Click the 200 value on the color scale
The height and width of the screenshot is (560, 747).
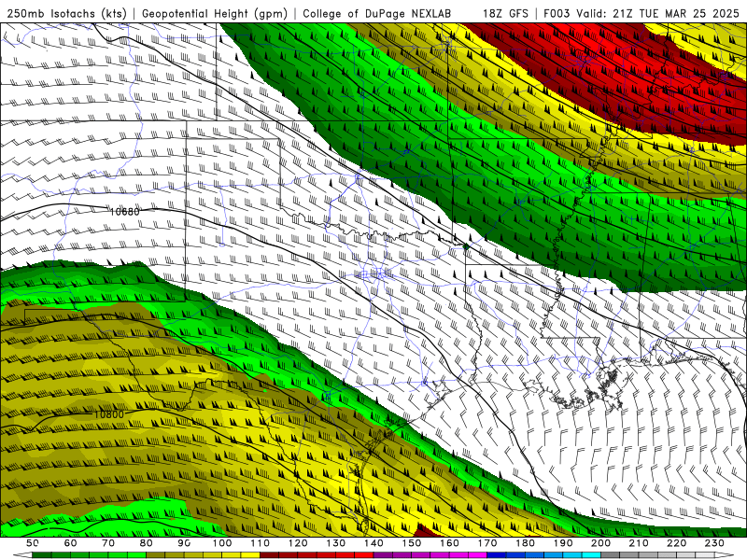coord(600,543)
